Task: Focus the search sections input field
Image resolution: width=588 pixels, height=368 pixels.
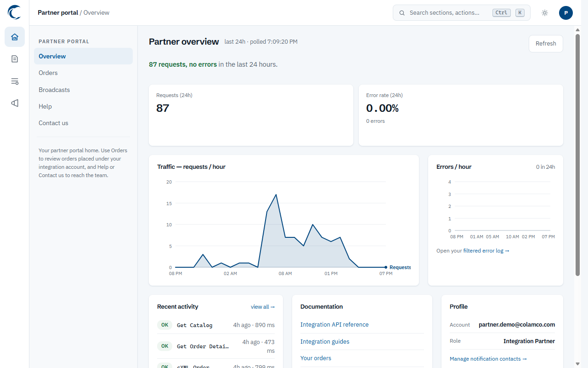Action: (462, 13)
